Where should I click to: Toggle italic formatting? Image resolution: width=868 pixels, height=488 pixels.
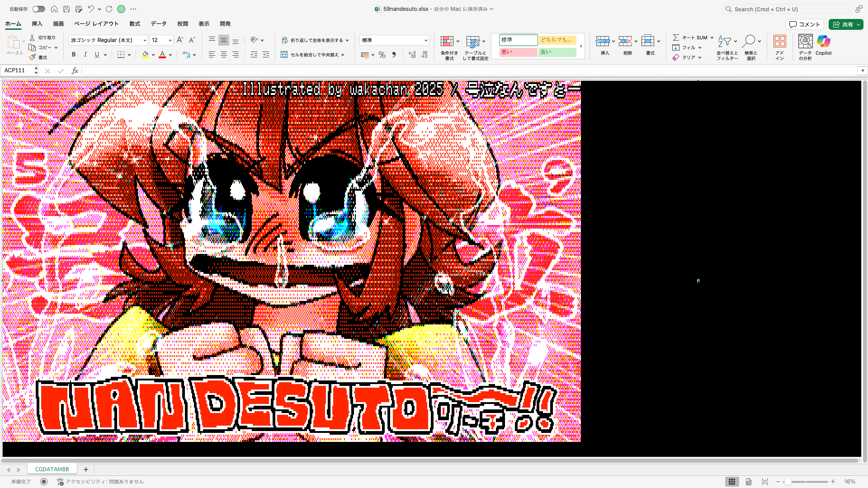(85, 55)
